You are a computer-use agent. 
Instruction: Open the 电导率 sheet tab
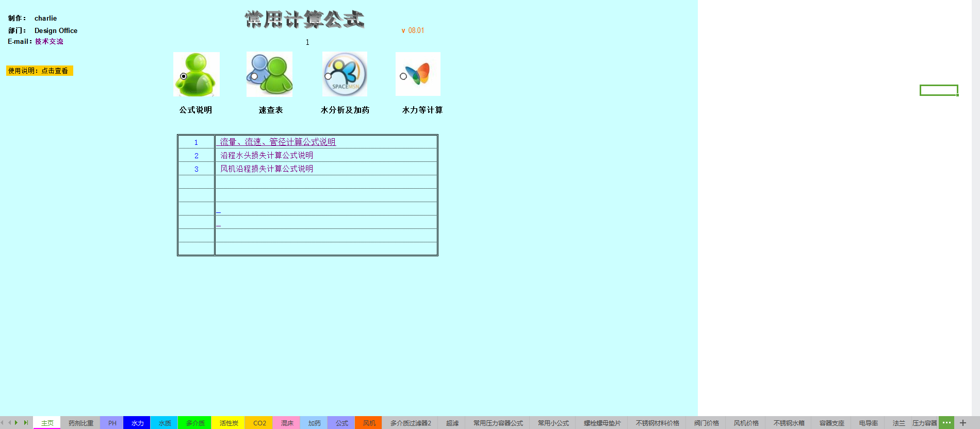868,423
